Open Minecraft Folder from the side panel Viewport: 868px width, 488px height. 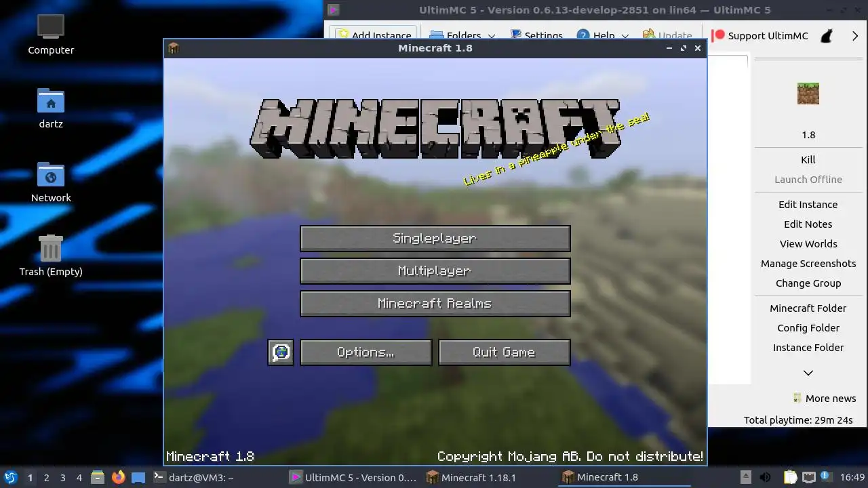click(808, 308)
